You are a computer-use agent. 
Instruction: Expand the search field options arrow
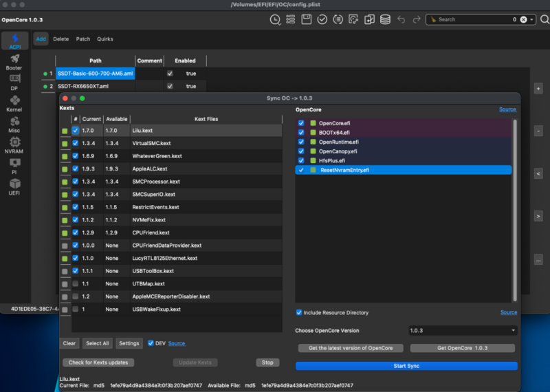pyautogui.click(x=533, y=19)
